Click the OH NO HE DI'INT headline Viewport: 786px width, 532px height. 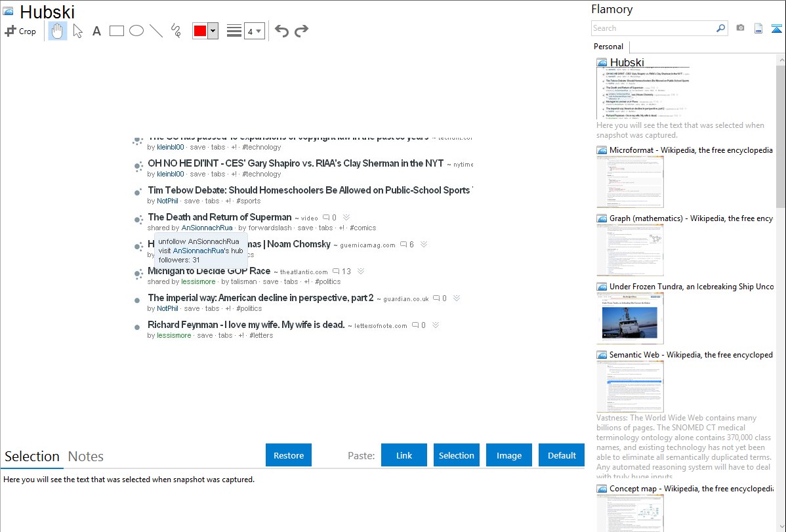[296, 163]
